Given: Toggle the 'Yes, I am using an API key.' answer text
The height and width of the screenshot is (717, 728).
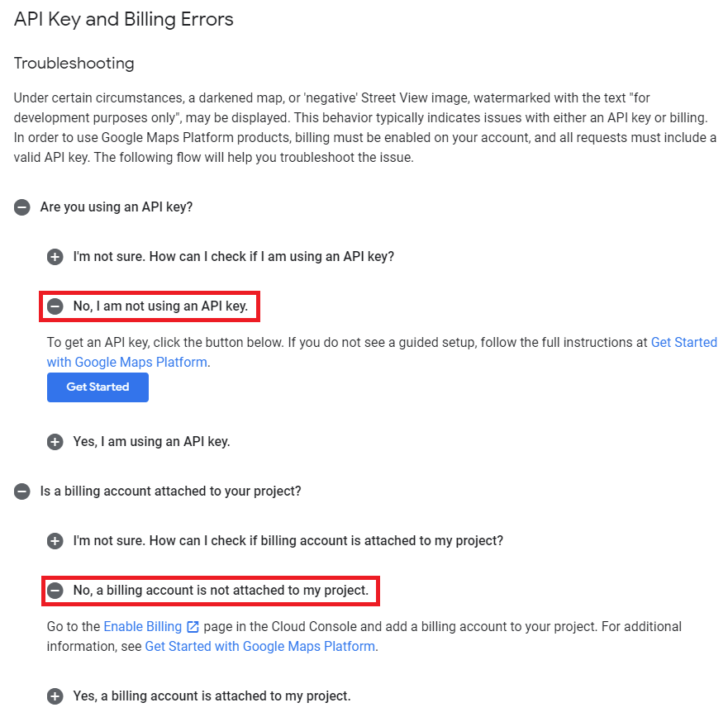Looking at the screenshot, I should [152, 442].
